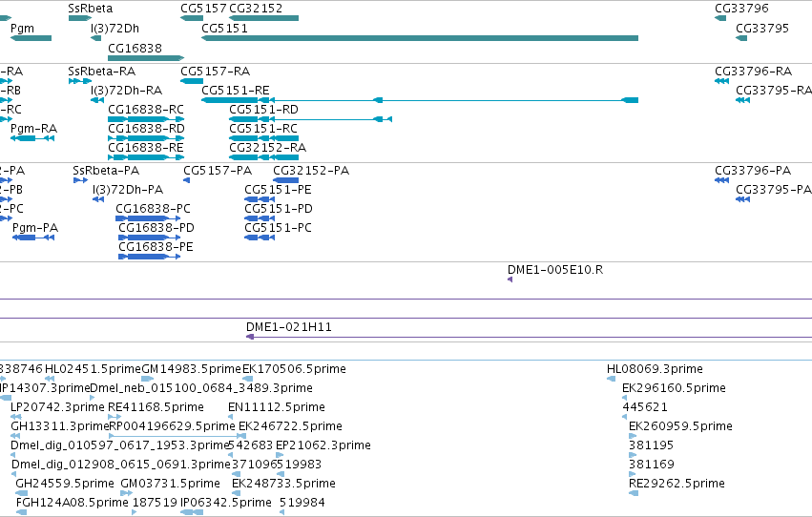The image size is (812, 517).
Task: Select the l(3)72Dh-RA transcript label
Action: point(126,91)
